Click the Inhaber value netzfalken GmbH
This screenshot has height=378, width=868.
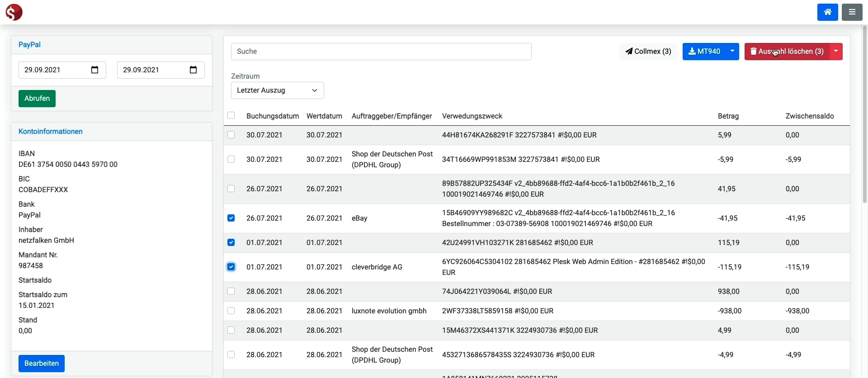point(46,241)
